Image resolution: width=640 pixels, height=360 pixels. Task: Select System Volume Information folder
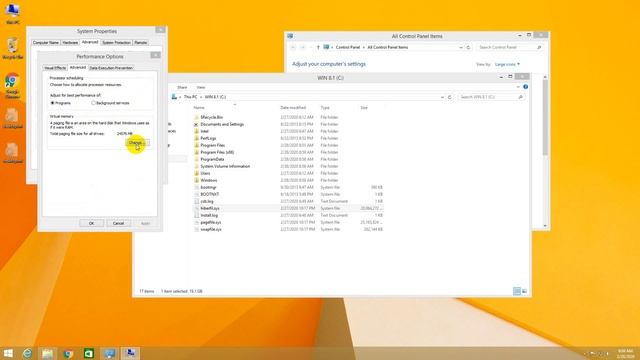click(225, 167)
